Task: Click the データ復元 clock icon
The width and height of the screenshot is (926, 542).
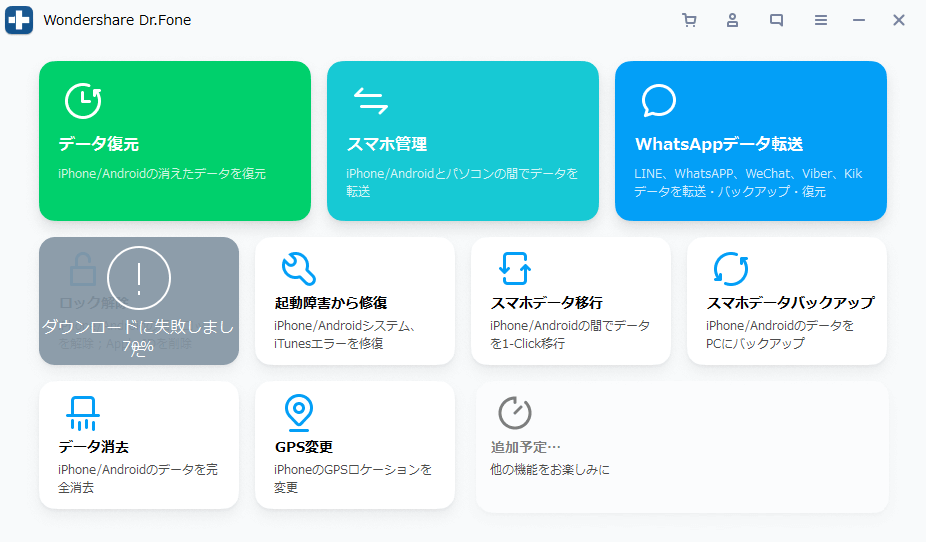Action: (83, 101)
